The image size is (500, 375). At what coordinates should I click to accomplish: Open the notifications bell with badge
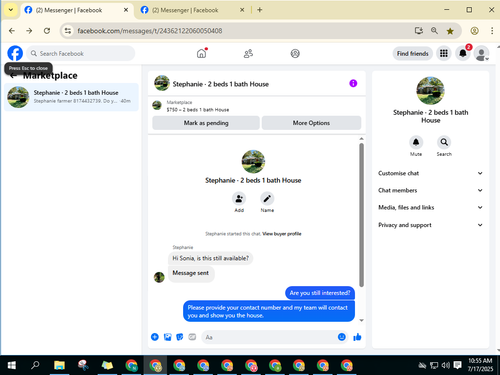463,53
